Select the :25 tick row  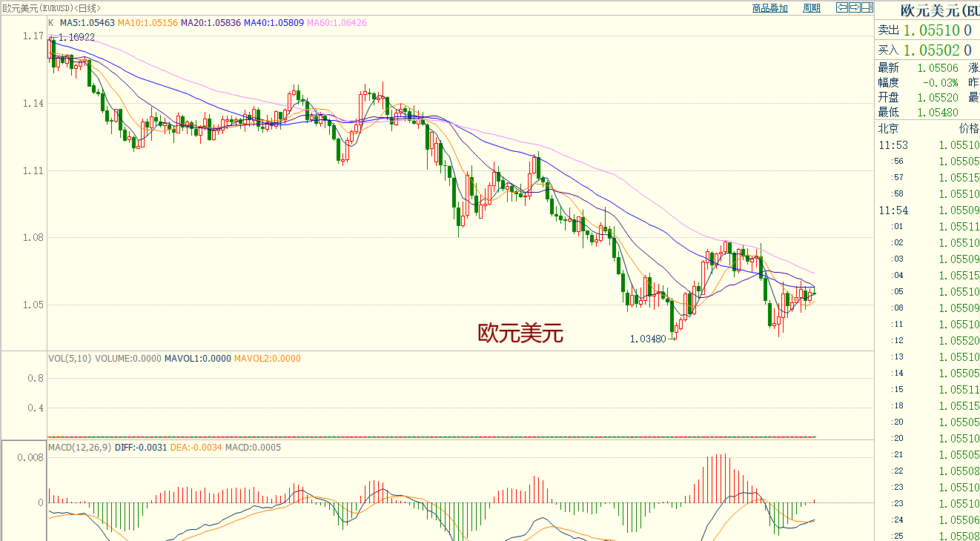[928, 536]
